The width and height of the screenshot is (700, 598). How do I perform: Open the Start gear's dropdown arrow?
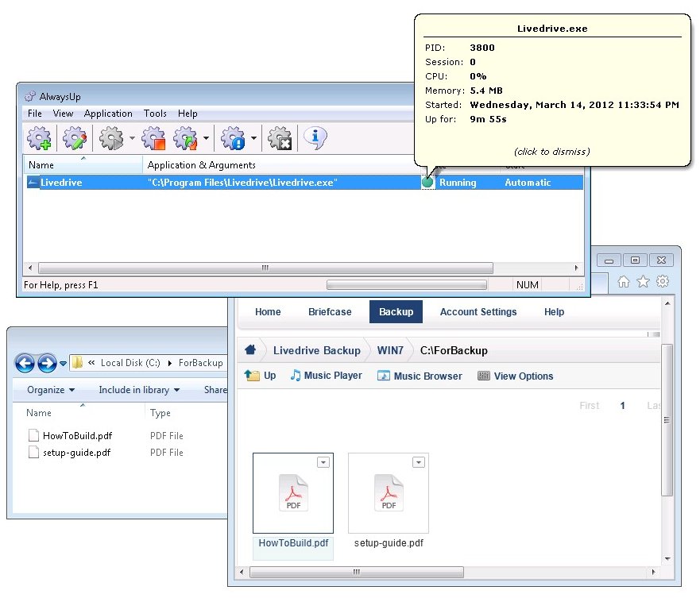132,138
